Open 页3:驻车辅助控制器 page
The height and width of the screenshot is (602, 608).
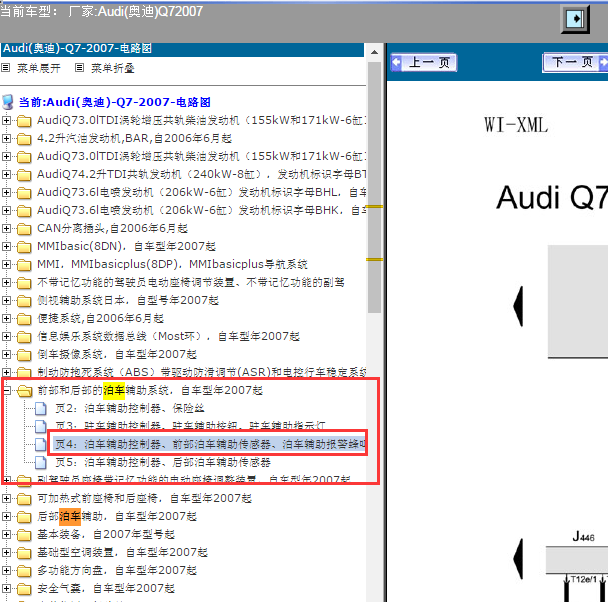point(190,426)
